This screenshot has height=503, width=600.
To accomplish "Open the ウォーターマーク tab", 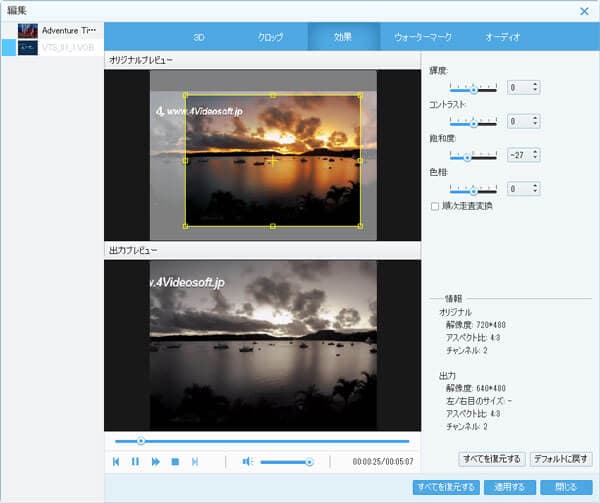I will (423, 37).
